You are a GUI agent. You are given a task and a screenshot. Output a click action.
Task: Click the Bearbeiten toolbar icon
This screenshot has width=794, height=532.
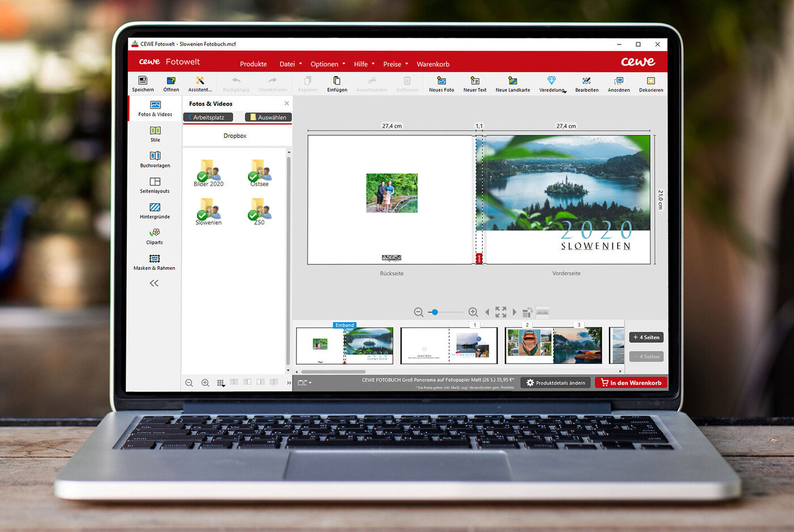click(586, 84)
